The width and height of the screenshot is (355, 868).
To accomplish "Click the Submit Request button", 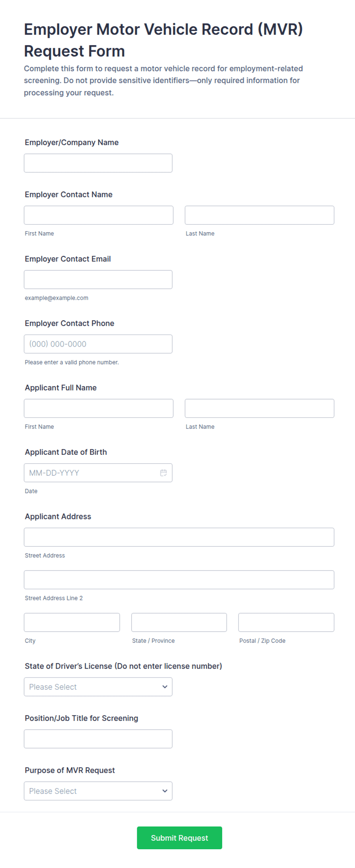I will pyautogui.click(x=179, y=838).
